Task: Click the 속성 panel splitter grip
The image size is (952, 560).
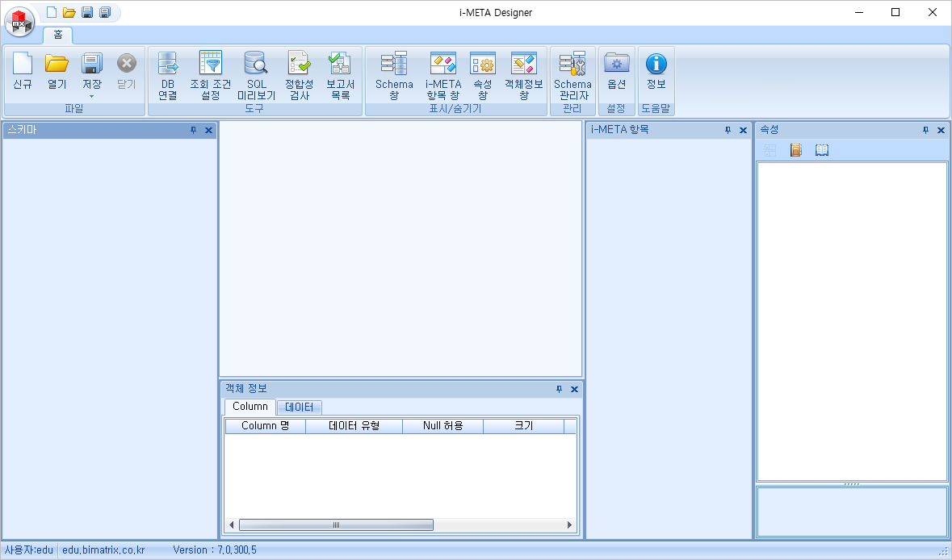Action: coord(852,484)
